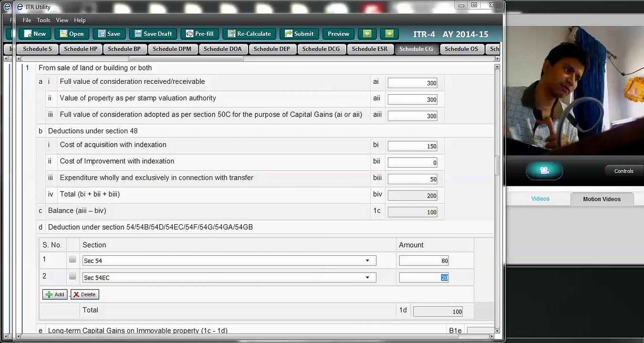Viewport: 644px width, 343px height.
Task: Open the Motion Videos tab
Action: click(602, 199)
